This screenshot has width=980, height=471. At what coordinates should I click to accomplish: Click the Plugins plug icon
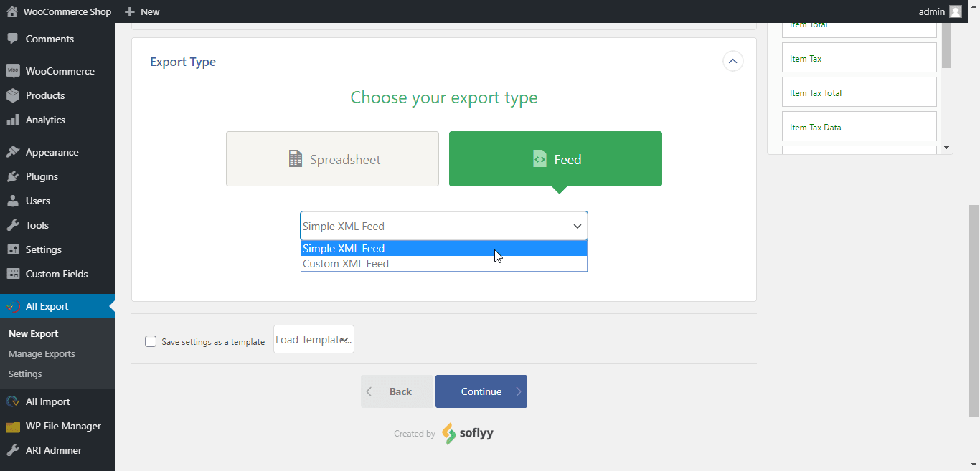pos(12,176)
